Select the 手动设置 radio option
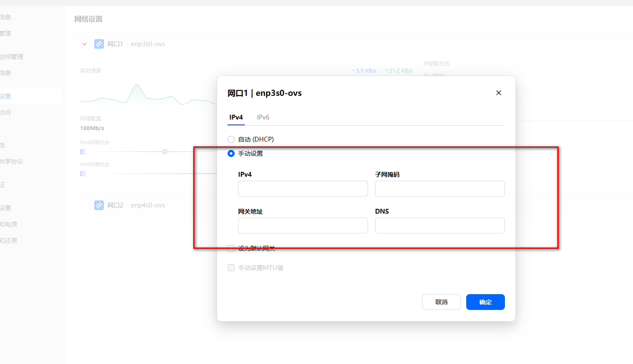The height and width of the screenshot is (364, 633). point(231,153)
